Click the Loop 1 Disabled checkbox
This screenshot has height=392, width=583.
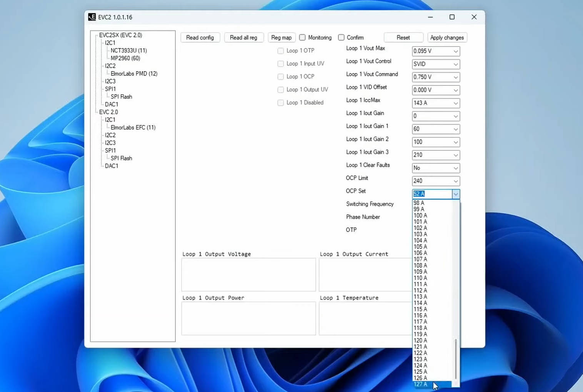click(x=281, y=103)
